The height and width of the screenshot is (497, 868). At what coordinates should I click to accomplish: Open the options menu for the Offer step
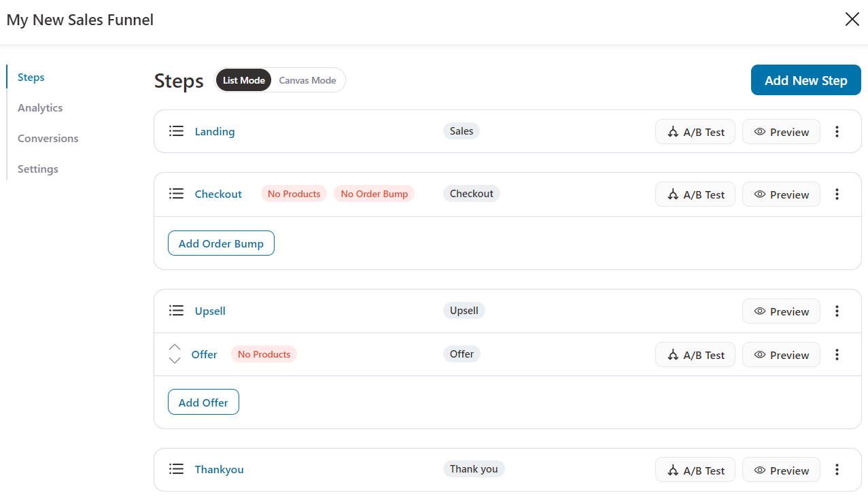[837, 354]
